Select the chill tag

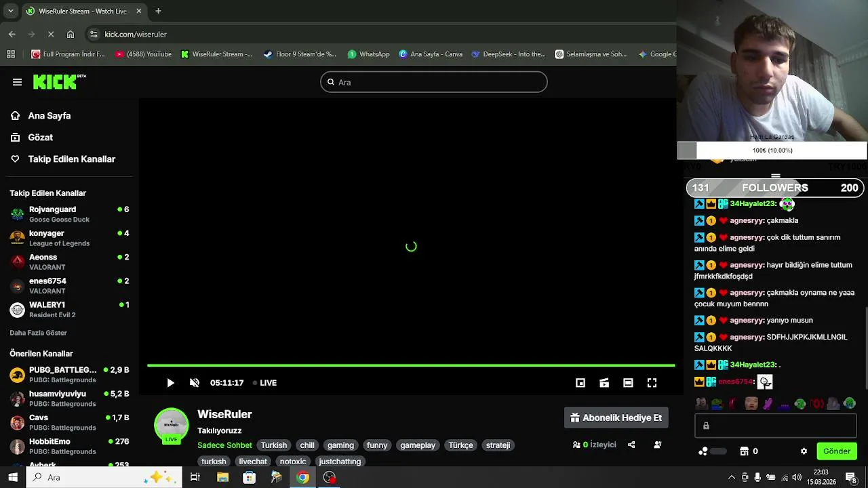307,445
